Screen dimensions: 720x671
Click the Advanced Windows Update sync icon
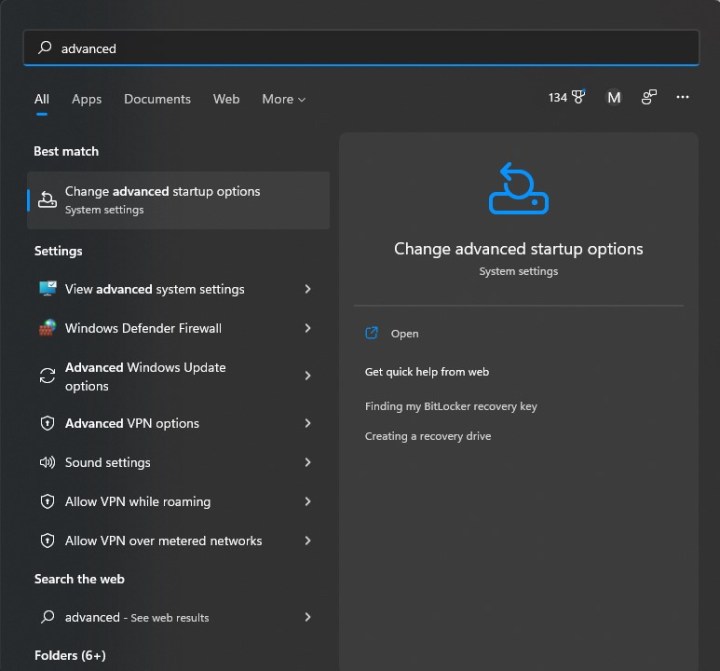[47, 376]
